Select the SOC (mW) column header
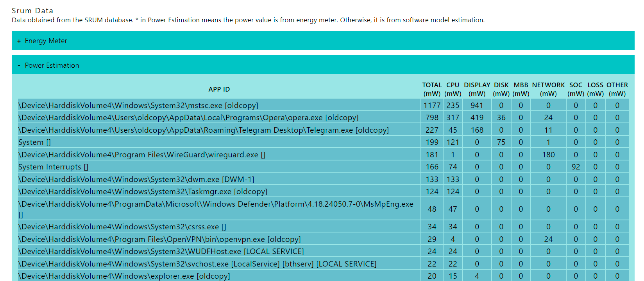 [576, 89]
